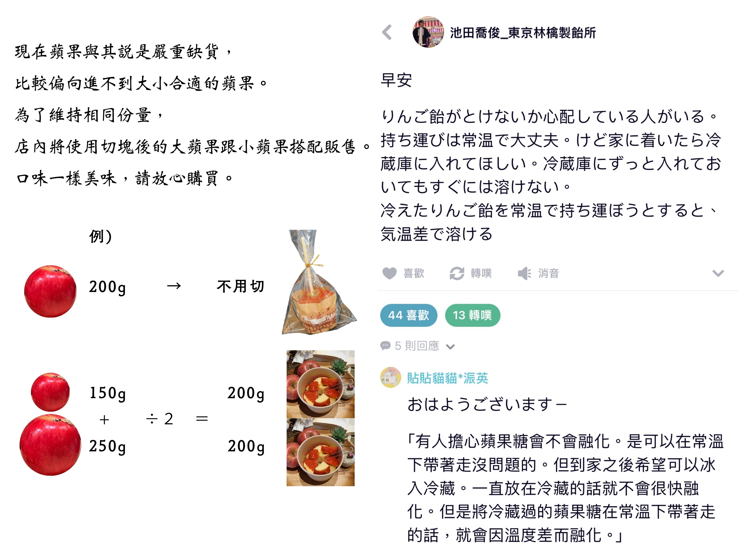
Task: Click the replurk arrows icon
Action: pos(457,273)
